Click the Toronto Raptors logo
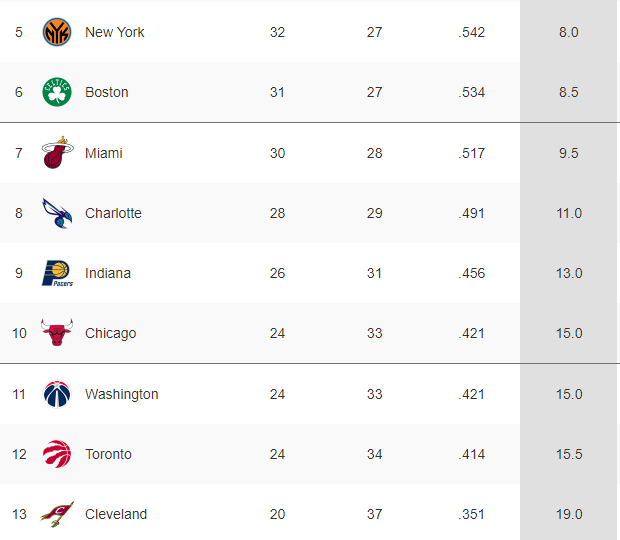The height and width of the screenshot is (540, 620). point(57,454)
